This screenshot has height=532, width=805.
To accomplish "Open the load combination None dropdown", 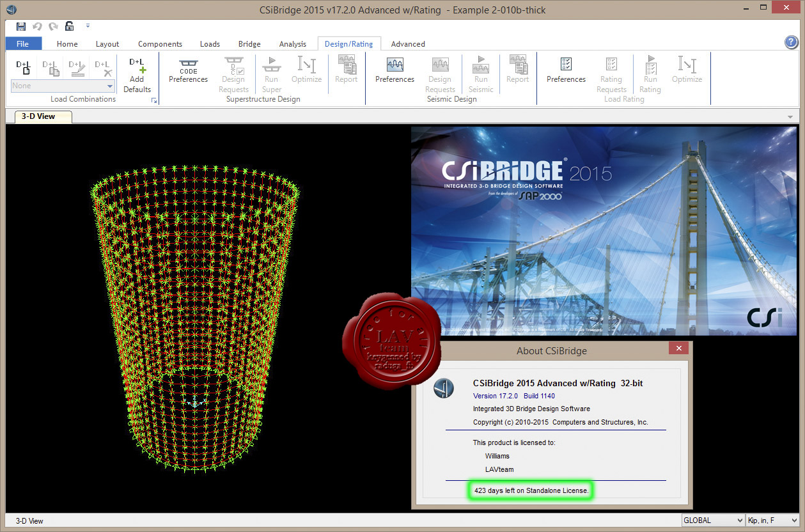I will (63, 86).
